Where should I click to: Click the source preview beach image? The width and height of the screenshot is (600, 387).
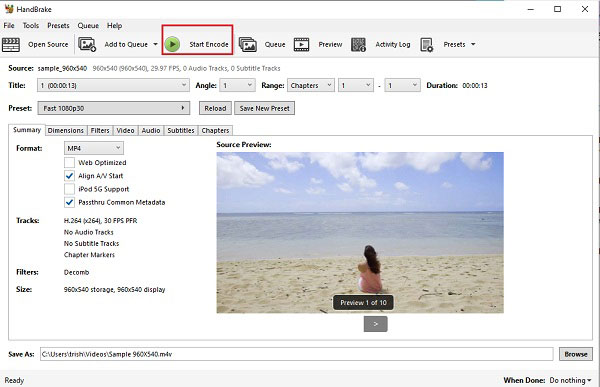coord(360,233)
